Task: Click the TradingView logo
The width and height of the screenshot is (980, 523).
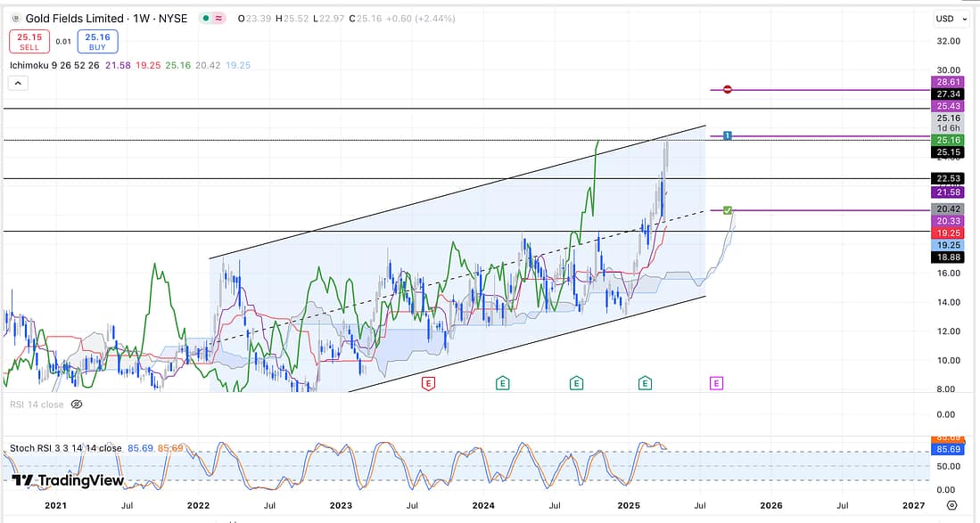Action: (x=69, y=480)
